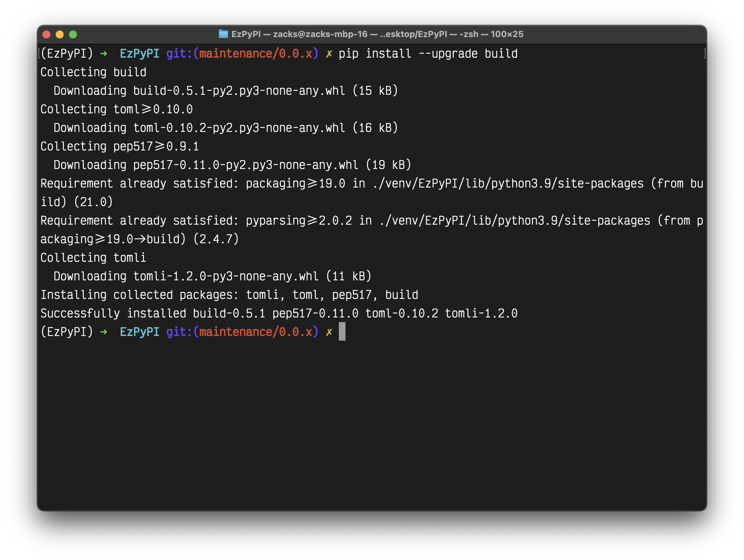This screenshot has width=744, height=560.
Task: Click the Successfully installed output line
Action: (279, 313)
